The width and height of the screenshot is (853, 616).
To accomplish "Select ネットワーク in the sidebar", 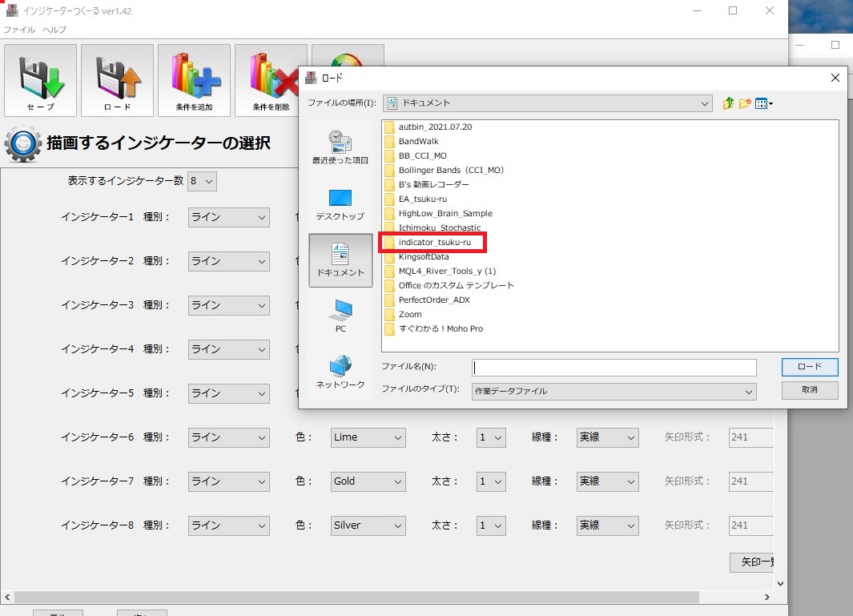I will [x=340, y=372].
